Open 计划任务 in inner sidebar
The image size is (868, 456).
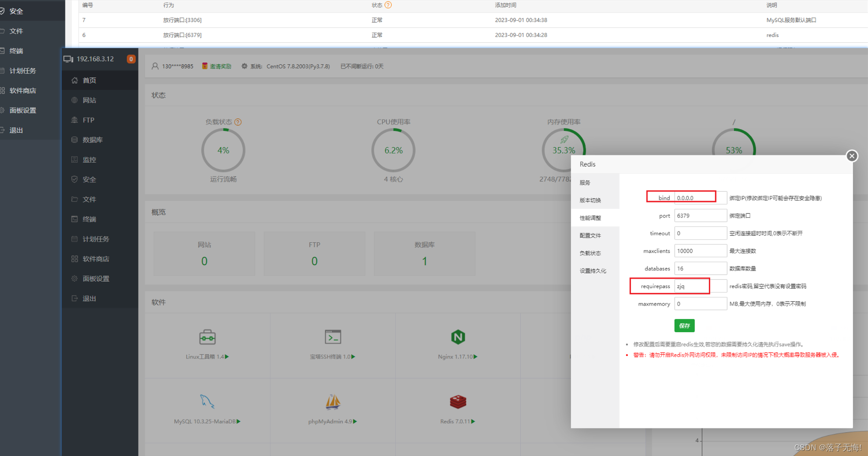point(100,239)
